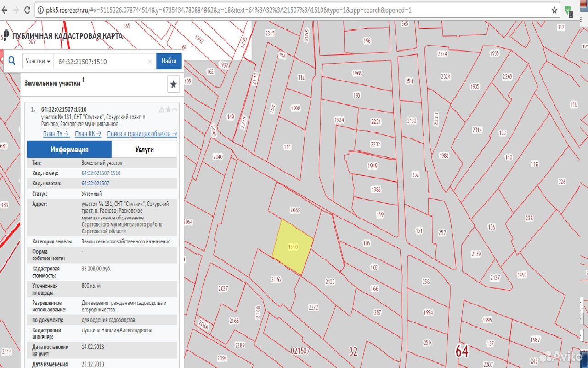Click the small star icon in result card
The width and height of the screenshot is (588, 368).
(168, 109)
